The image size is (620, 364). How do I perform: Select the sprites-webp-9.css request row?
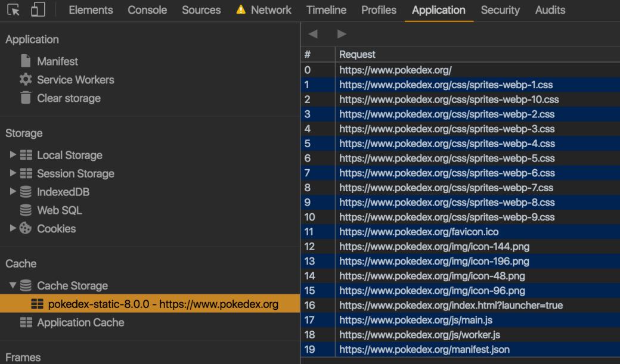(460, 217)
